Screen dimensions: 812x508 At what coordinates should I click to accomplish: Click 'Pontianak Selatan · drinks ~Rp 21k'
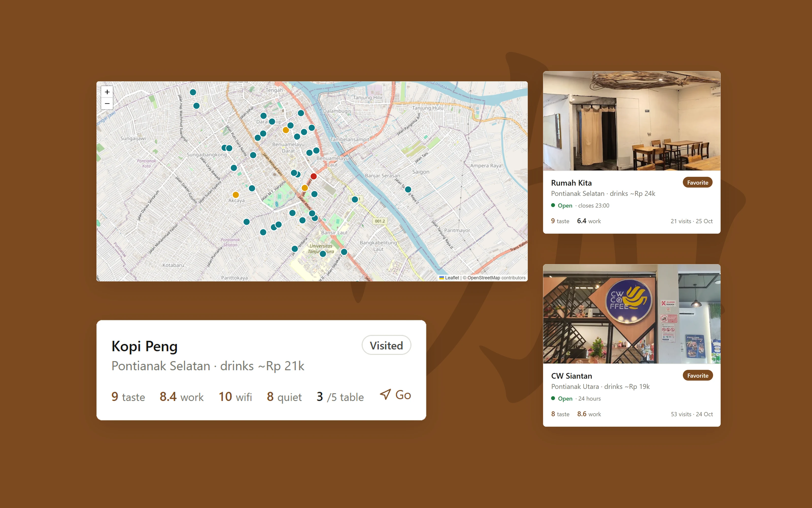pos(208,366)
